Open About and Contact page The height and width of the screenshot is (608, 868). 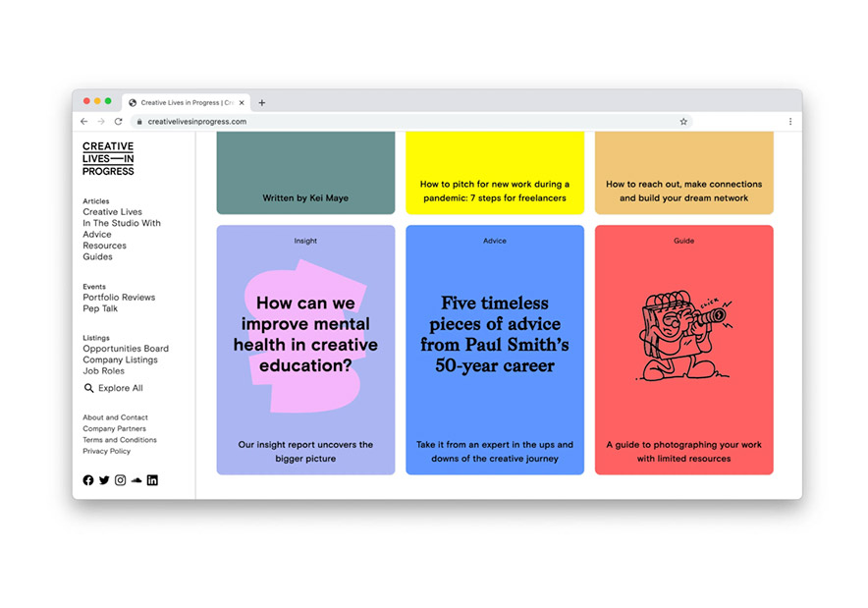click(x=115, y=417)
